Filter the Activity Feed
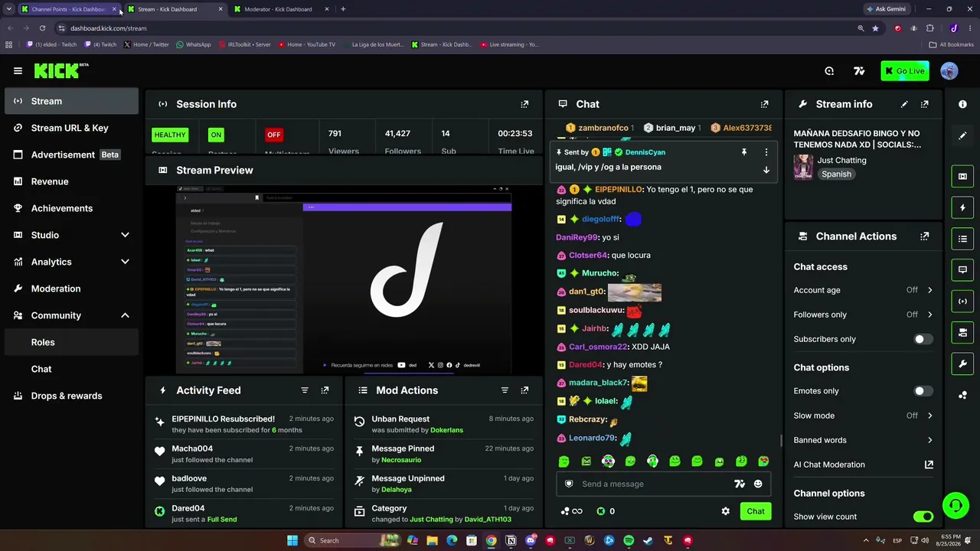Viewport: 980px width, 551px height. (x=305, y=390)
